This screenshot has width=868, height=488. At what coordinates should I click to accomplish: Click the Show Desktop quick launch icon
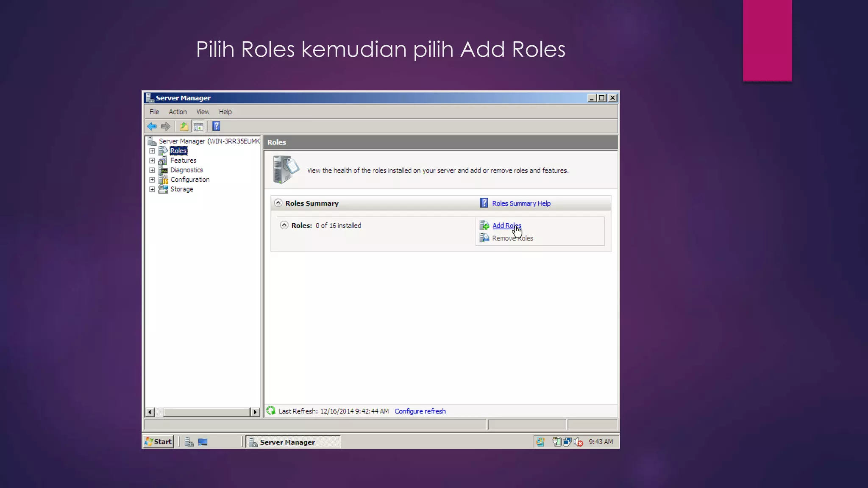(x=203, y=442)
